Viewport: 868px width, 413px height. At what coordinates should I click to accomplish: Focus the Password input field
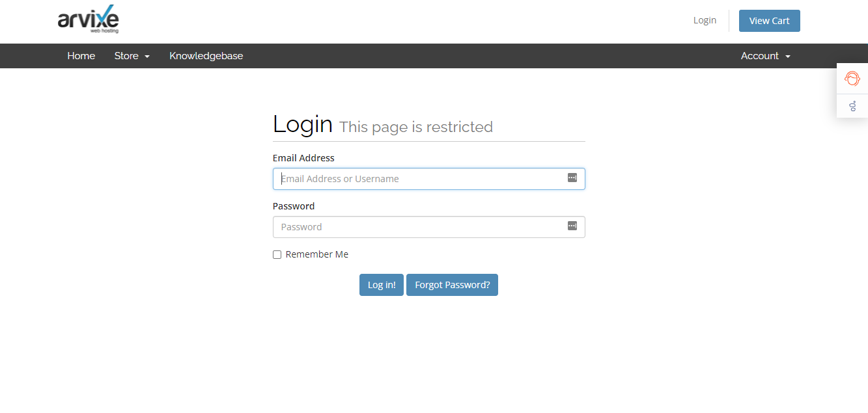pyautogui.click(x=429, y=227)
